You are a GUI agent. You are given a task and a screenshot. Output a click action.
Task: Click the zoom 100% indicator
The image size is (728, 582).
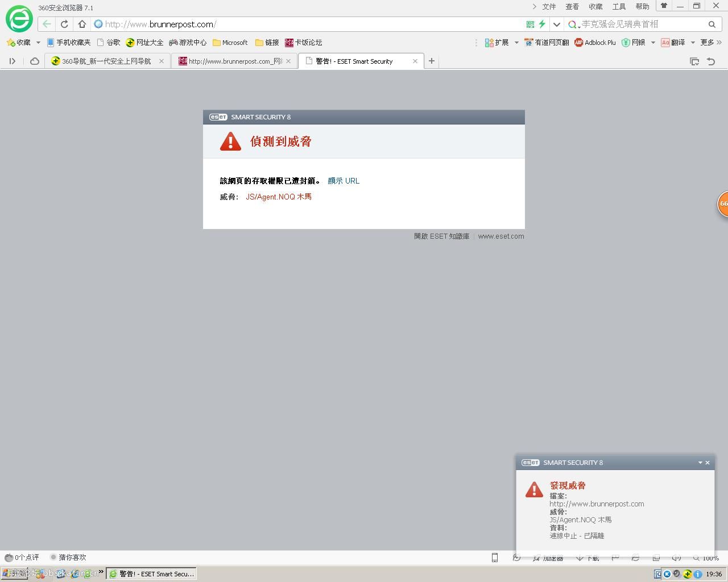(706, 558)
